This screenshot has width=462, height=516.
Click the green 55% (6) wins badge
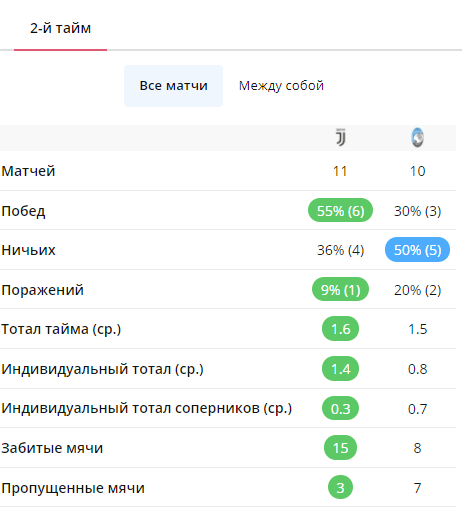(340, 210)
